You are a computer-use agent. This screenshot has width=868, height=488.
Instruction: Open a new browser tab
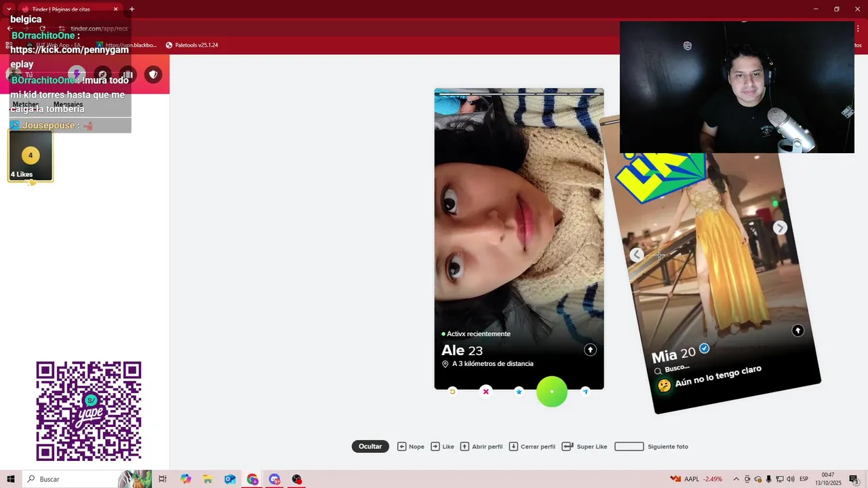coord(132,9)
